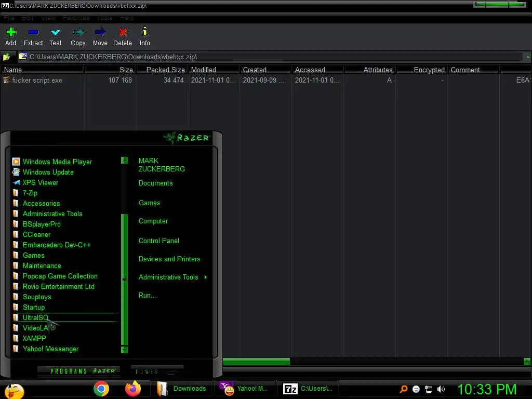532x399 pixels.
Task: Expand the Accessories program folder
Action: [x=36, y=203]
